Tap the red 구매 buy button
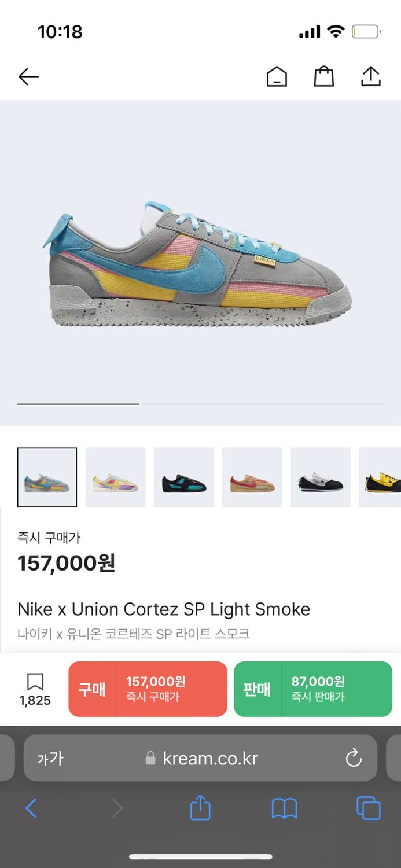 [x=148, y=689]
